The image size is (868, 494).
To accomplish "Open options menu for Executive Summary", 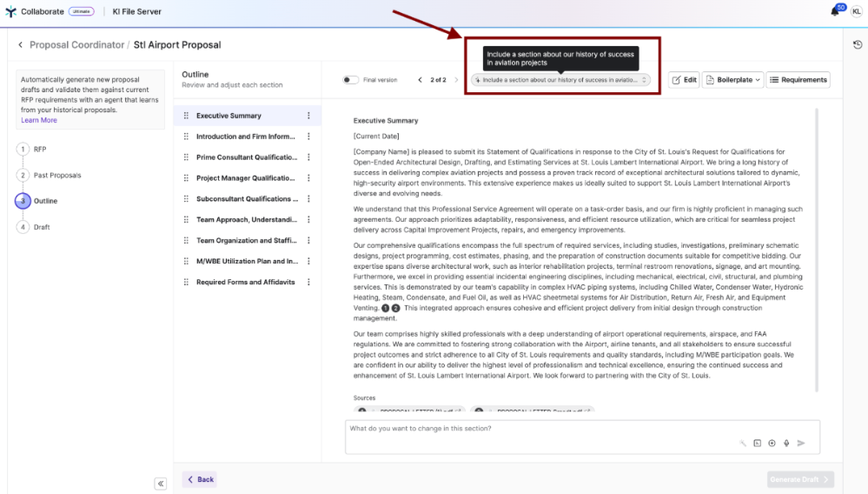I will tap(309, 116).
